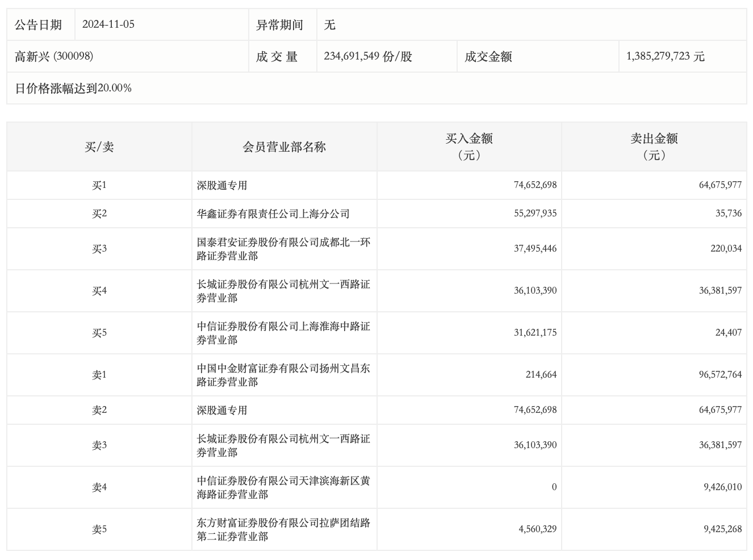The height and width of the screenshot is (560, 753).
Task: Click the 日价格涨幅达到20.00% reason text
Action: pyautogui.click(x=73, y=88)
